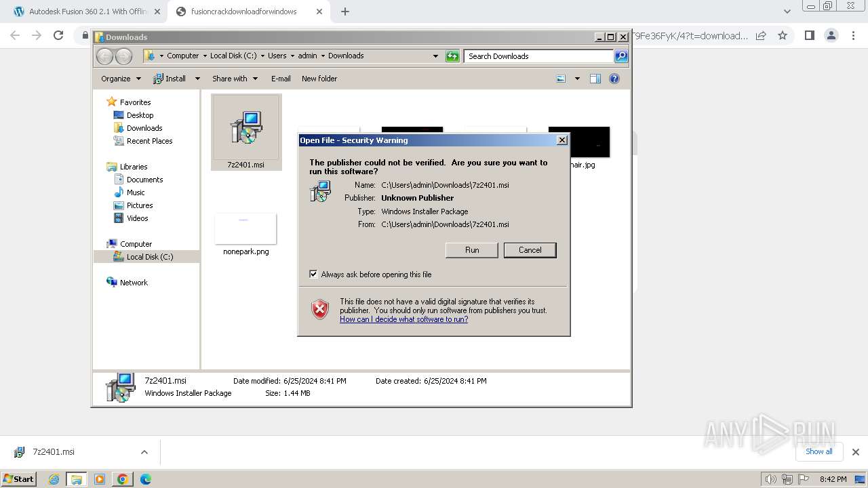Toggle the preview pane icon
The width and height of the screenshot is (868, 488).
click(595, 79)
